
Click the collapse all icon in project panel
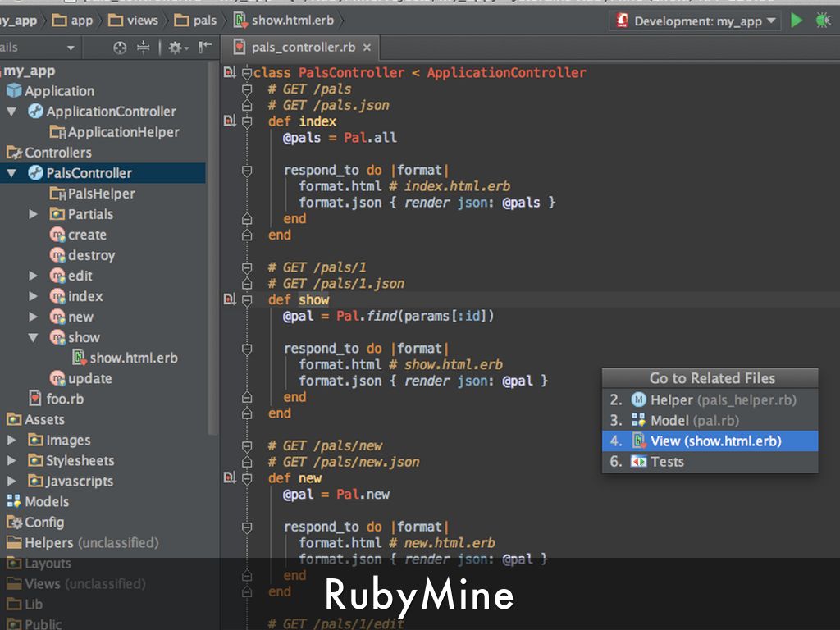click(x=144, y=48)
